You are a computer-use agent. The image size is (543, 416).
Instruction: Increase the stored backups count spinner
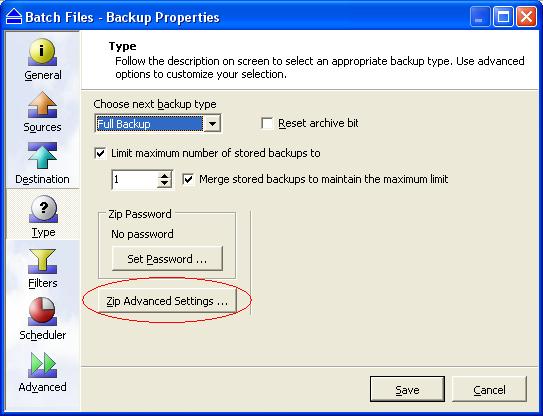pos(164,176)
